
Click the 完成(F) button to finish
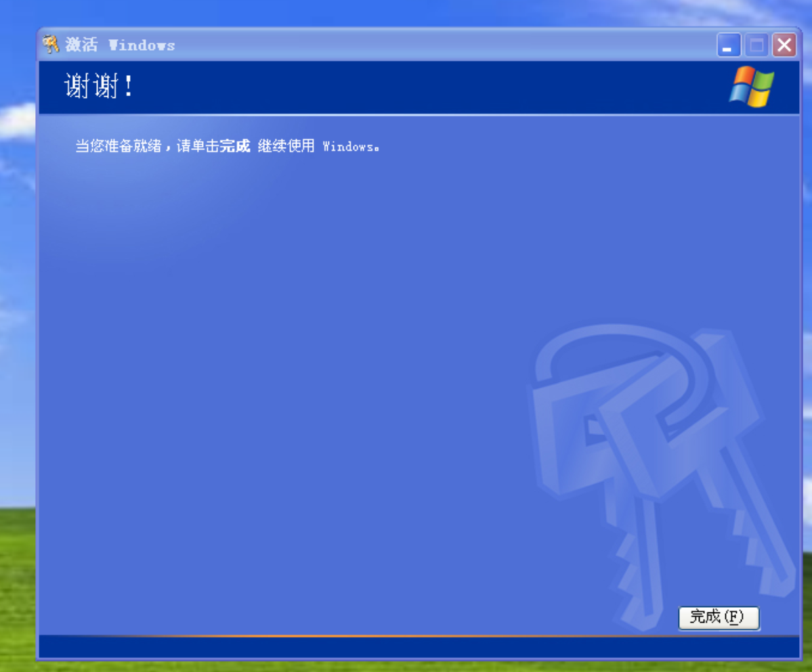719,617
